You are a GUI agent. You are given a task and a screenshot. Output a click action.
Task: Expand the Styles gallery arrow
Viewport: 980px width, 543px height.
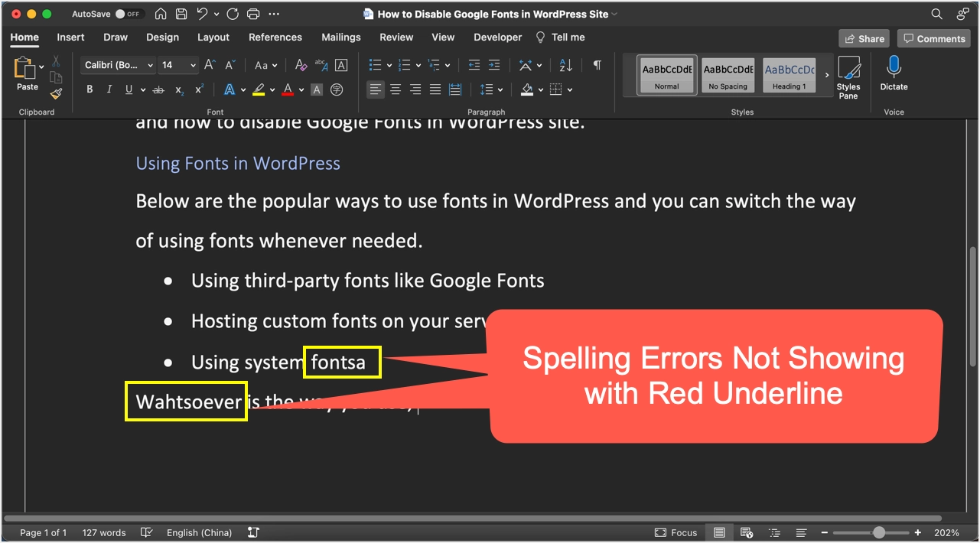826,75
